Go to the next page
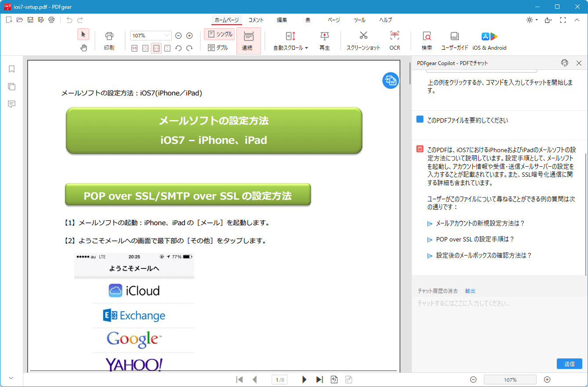This screenshot has width=588, height=387. click(304, 380)
